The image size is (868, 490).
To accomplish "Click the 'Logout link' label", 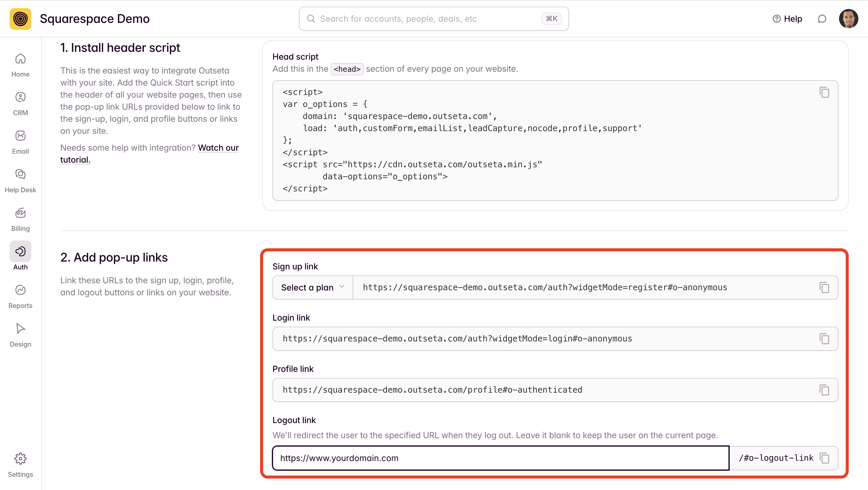I will pyautogui.click(x=294, y=420).
